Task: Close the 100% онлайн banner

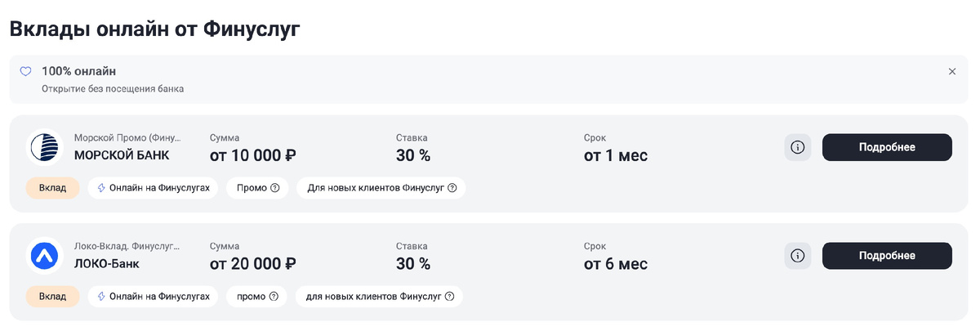Action: click(951, 71)
